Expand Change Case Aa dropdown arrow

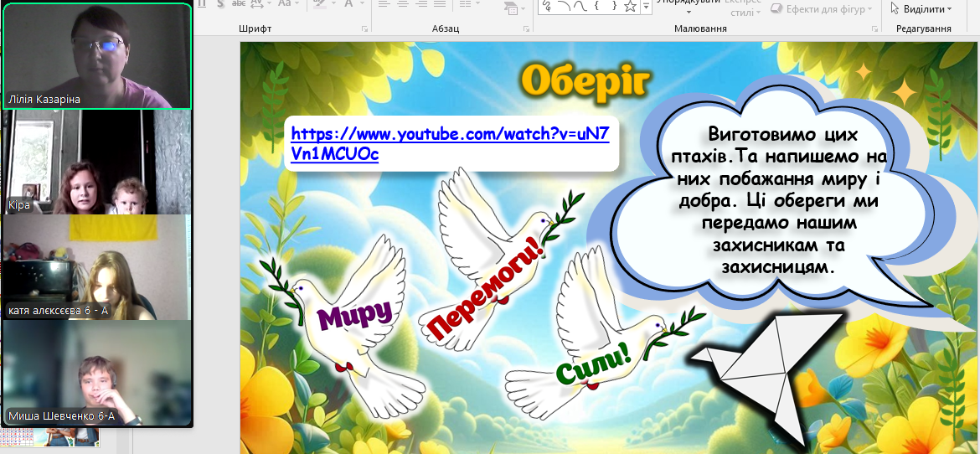tap(297, 3)
